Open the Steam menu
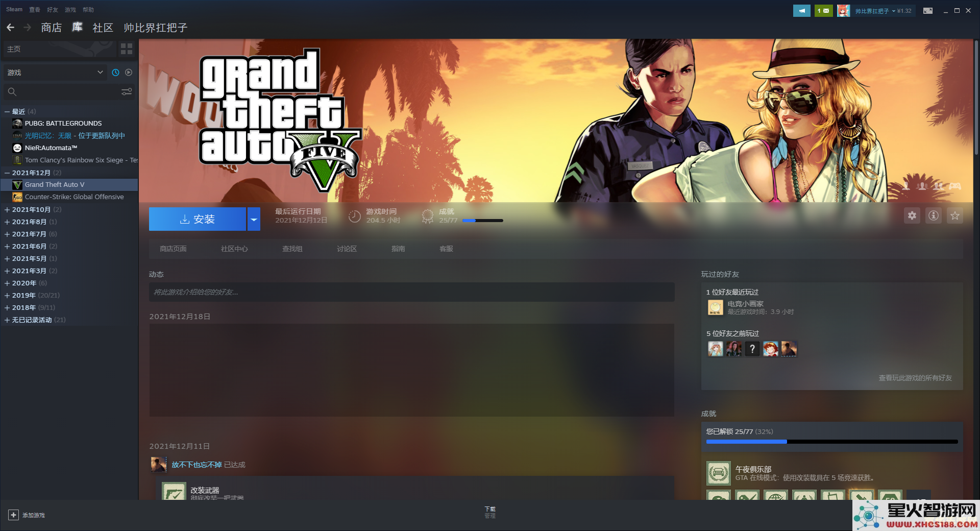The image size is (980, 531). tap(14, 10)
